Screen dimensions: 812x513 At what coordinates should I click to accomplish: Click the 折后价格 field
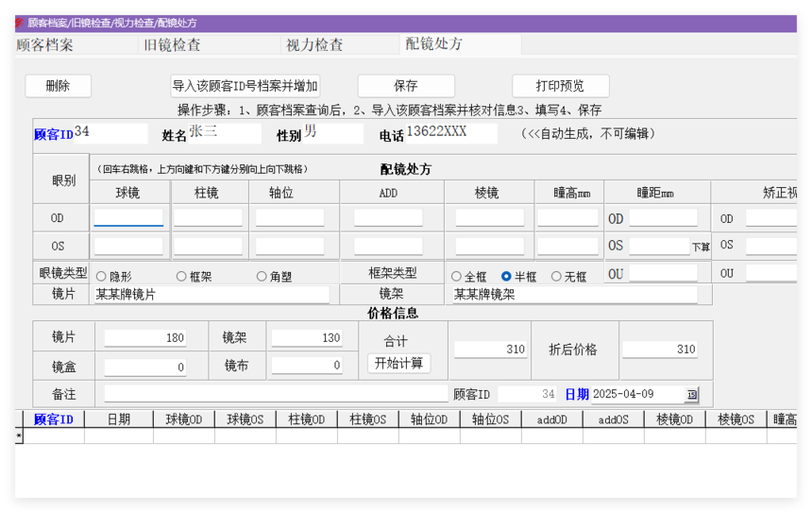[x=660, y=350]
